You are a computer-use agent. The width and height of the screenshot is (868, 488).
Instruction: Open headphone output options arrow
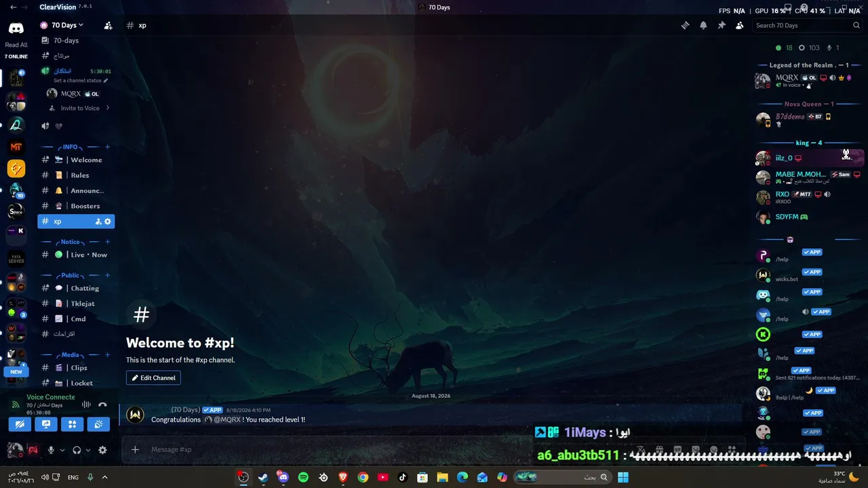pyautogui.click(x=88, y=450)
